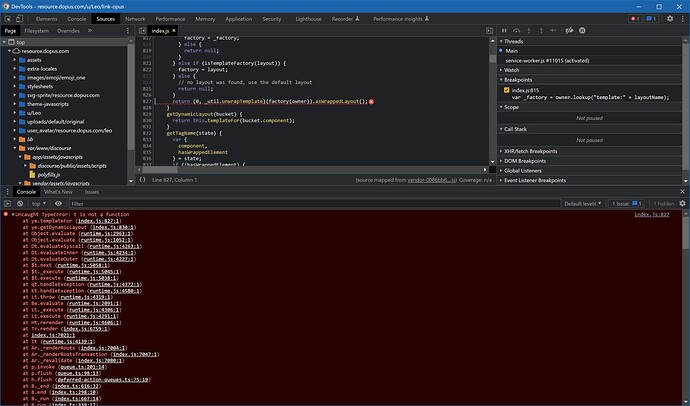Activate the inspect element picker icon
Image resolution: width=690 pixels, height=406 pixels.
[7, 19]
